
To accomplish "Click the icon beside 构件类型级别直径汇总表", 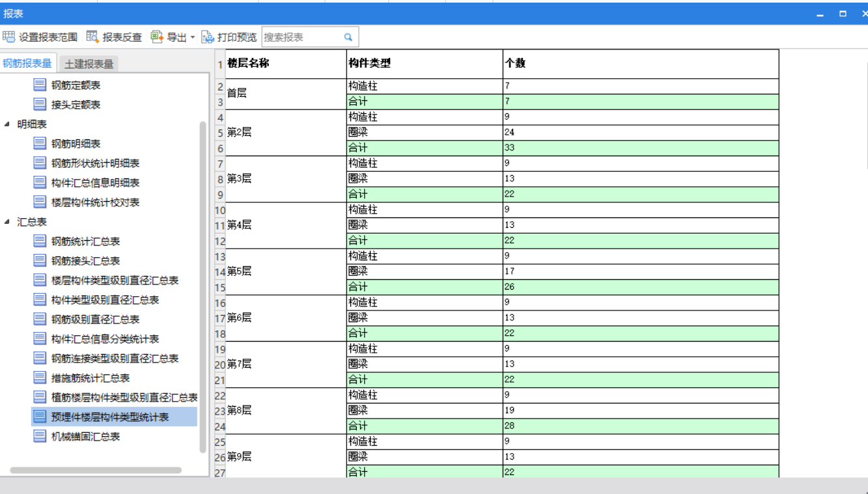I will pos(40,300).
